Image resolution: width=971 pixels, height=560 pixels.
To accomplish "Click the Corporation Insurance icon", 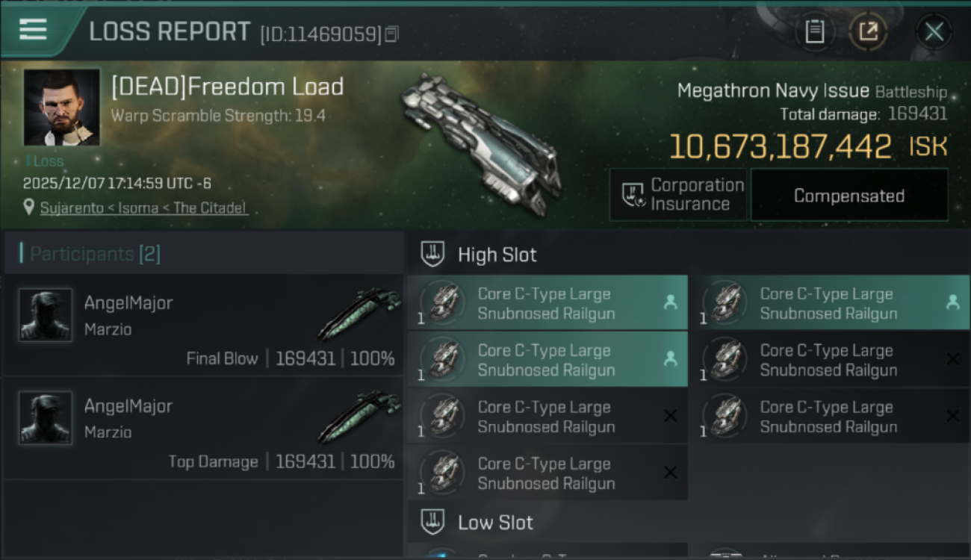I will point(633,195).
